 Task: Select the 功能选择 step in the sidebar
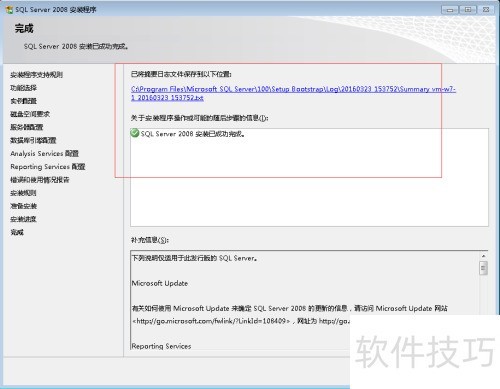23,88
